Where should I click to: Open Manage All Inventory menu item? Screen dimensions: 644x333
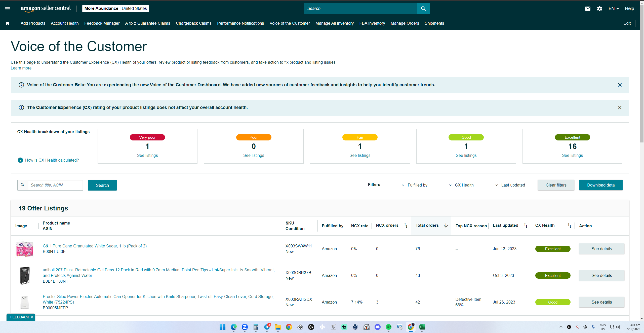(x=335, y=23)
